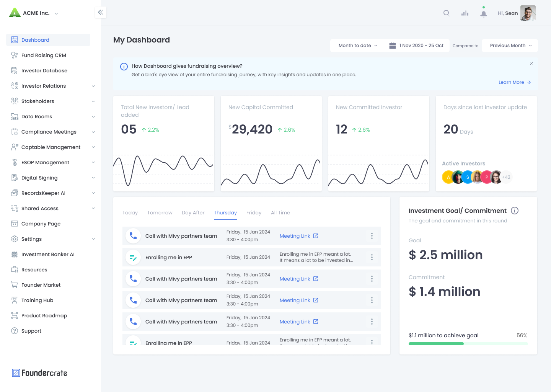Expand Data Rooms menu
551x392 pixels.
click(93, 117)
